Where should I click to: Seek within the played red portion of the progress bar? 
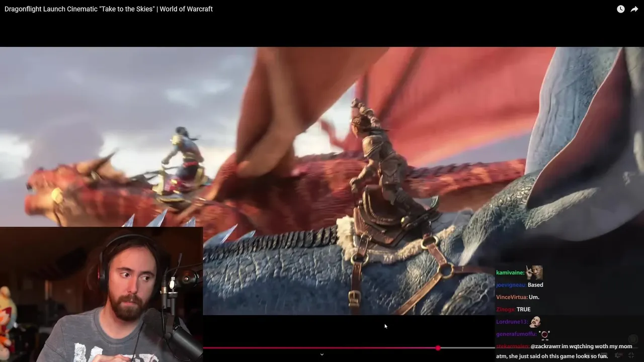coord(319,348)
